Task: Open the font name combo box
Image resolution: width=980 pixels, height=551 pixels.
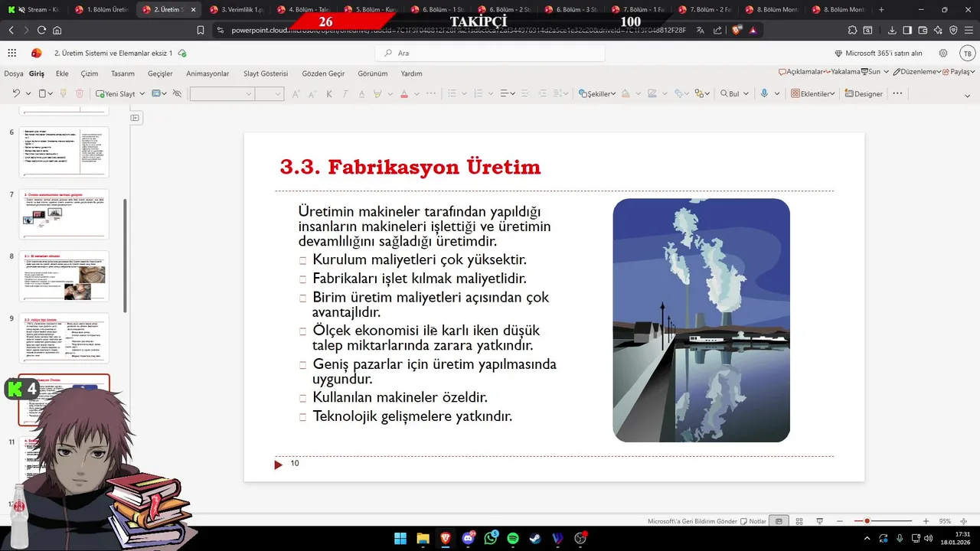Action: click(221, 93)
